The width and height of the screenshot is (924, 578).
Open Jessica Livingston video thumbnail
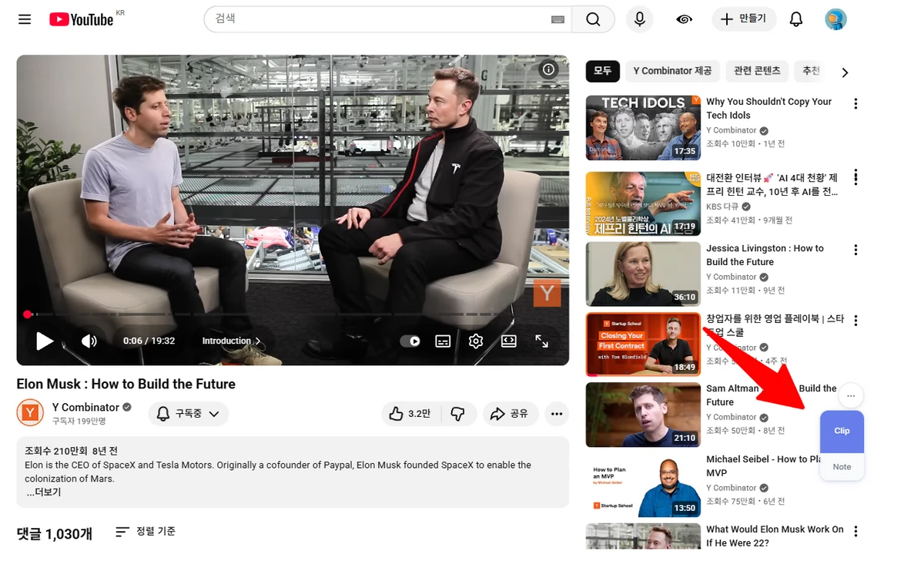point(643,274)
